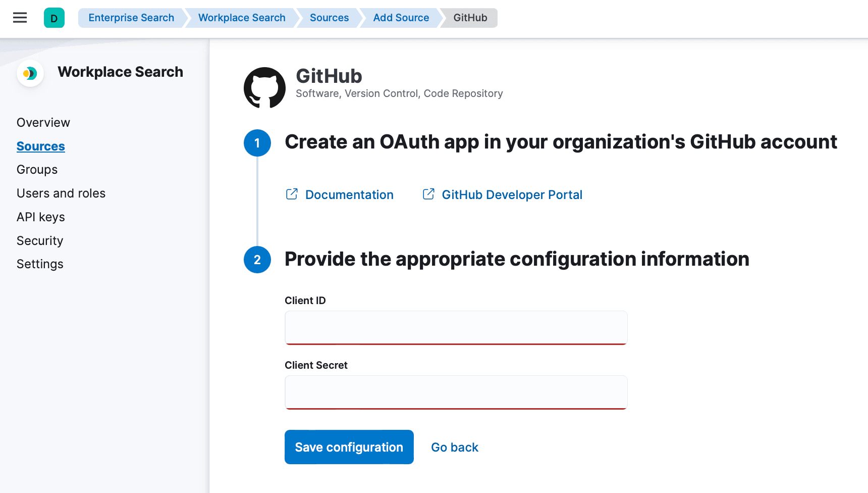Go to Enterprise Search breadcrumb
The height and width of the screenshot is (493, 868).
point(131,18)
